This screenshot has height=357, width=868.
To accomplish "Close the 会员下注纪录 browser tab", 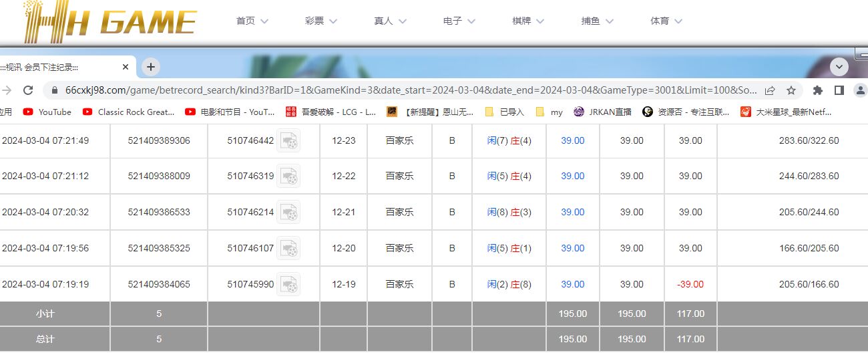I will click(x=126, y=67).
